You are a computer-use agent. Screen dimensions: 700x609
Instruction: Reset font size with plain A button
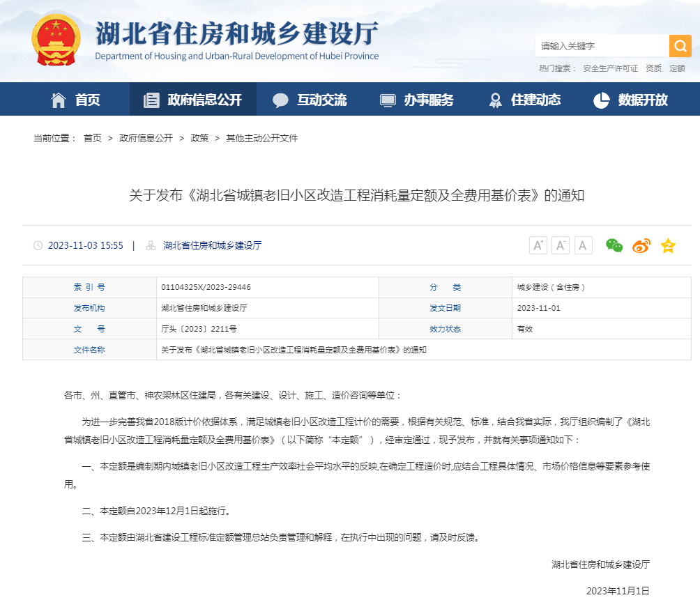click(583, 245)
